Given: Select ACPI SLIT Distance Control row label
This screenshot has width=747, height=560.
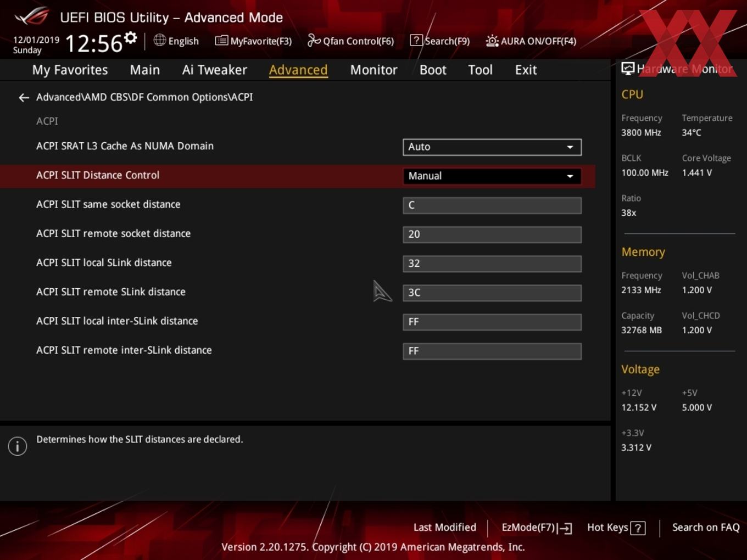Looking at the screenshot, I should pyautogui.click(x=98, y=175).
